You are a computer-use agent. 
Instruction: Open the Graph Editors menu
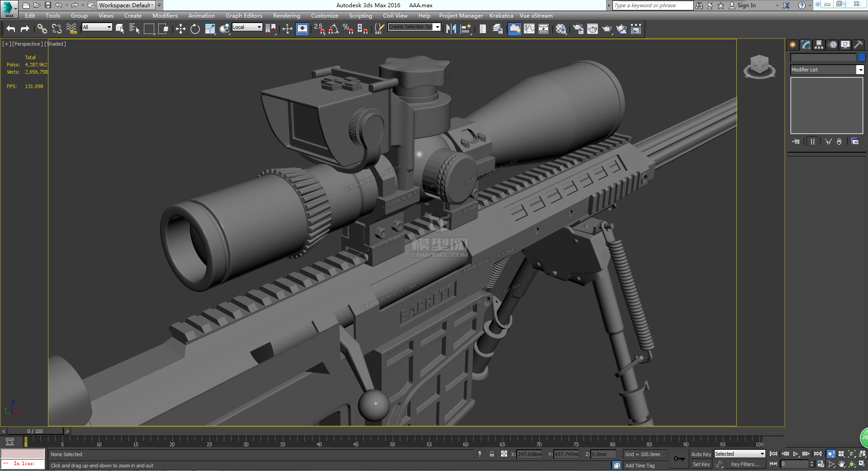[x=244, y=16]
